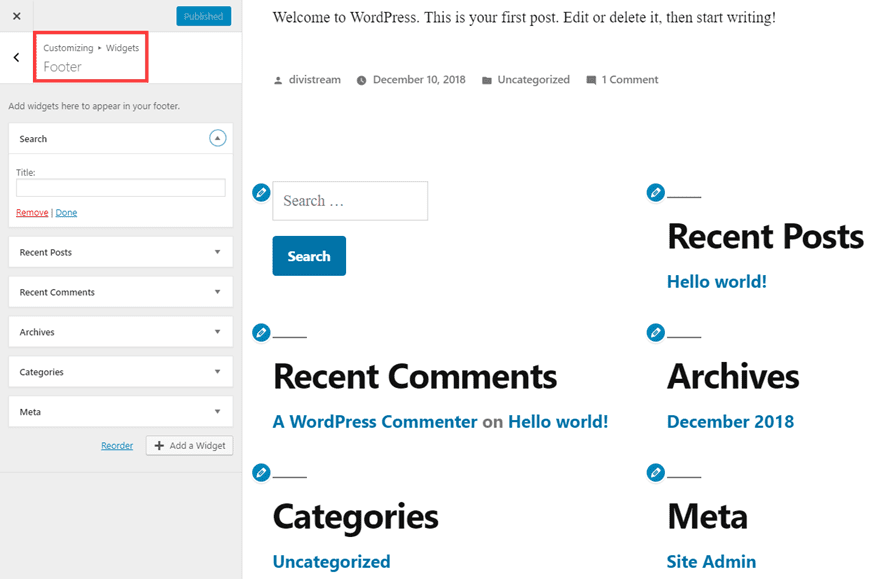Click the back arrow to leave Footer panel
The height and width of the screenshot is (579, 880).
(x=15, y=57)
